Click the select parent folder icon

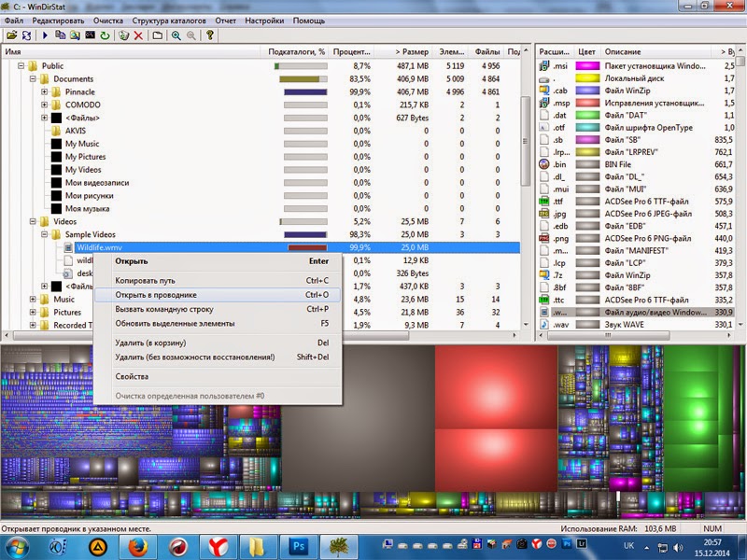pos(158,35)
